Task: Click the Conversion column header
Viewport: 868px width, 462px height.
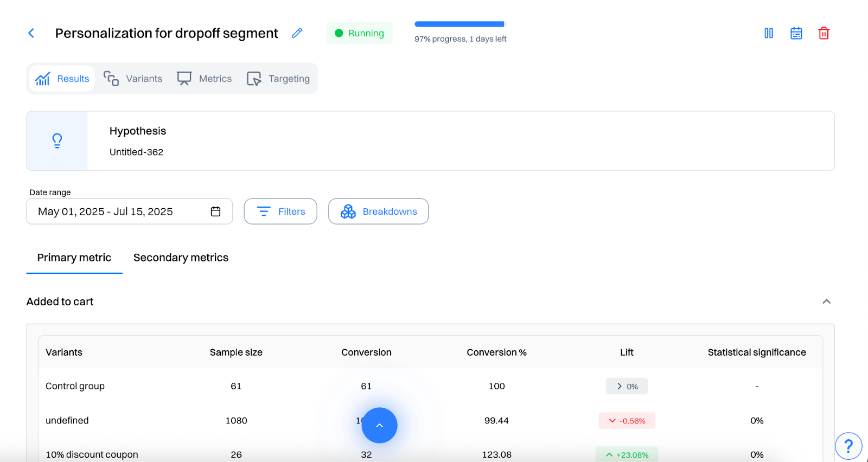Action: pos(366,352)
